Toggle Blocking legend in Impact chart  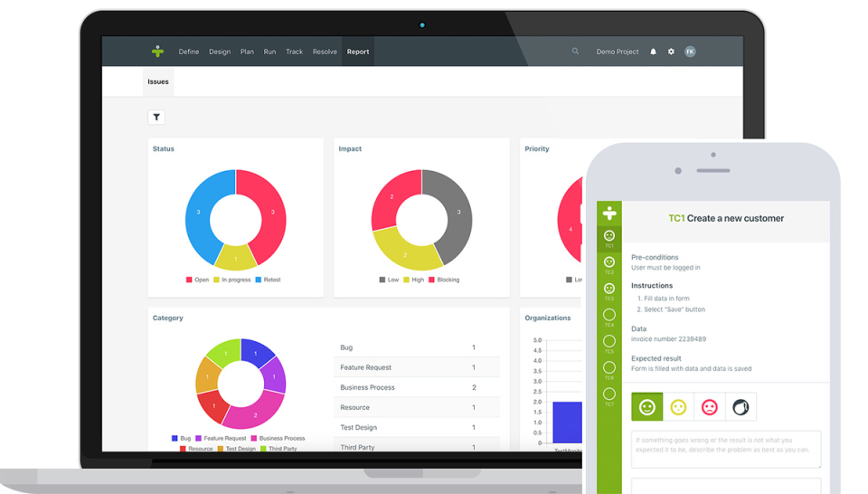[x=445, y=280]
